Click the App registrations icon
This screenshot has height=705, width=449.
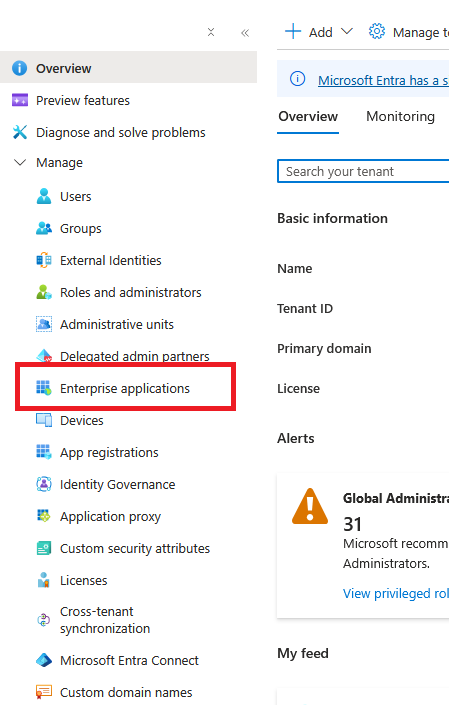pyautogui.click(x=44, y=452)
